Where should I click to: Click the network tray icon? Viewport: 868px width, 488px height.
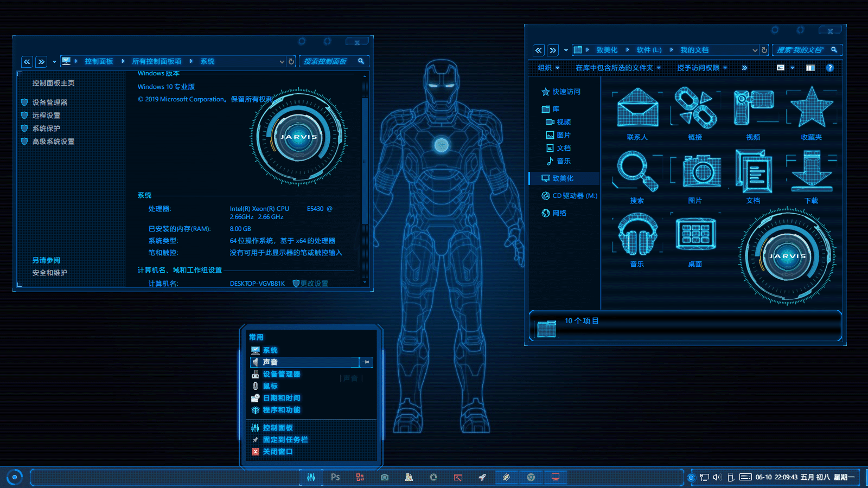[705, 477]
